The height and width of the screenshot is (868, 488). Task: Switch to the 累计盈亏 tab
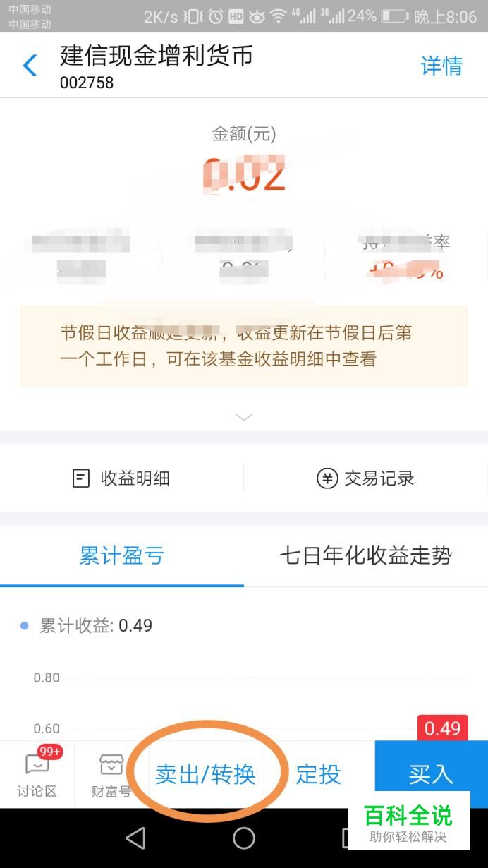[122, 556]
